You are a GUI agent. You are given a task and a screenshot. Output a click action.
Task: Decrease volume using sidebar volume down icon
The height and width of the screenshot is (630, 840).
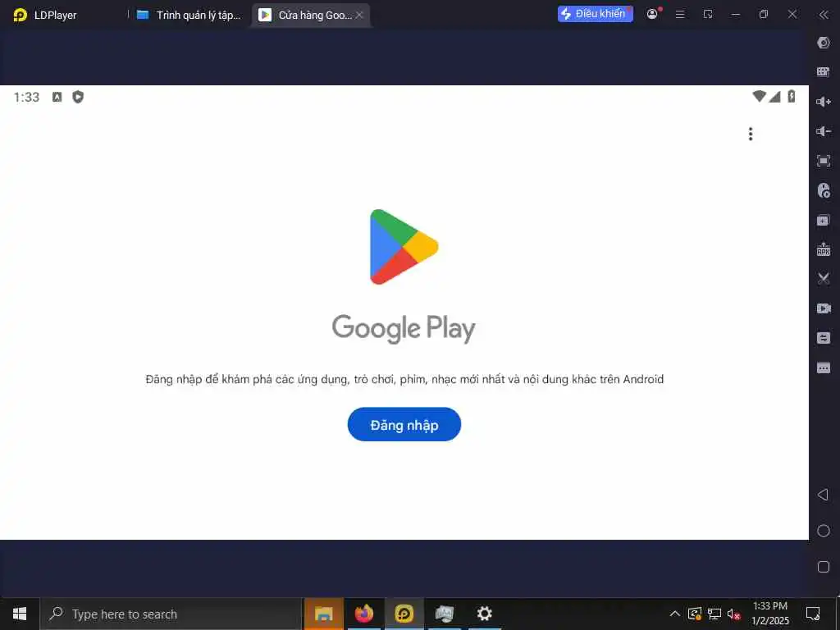pyautogui.click(x=824, y=131)
